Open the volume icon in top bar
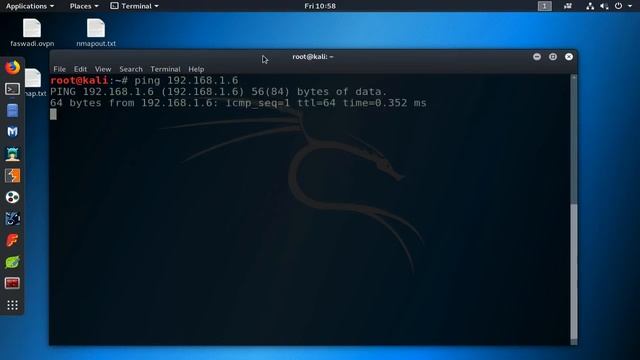 [604, 6]
